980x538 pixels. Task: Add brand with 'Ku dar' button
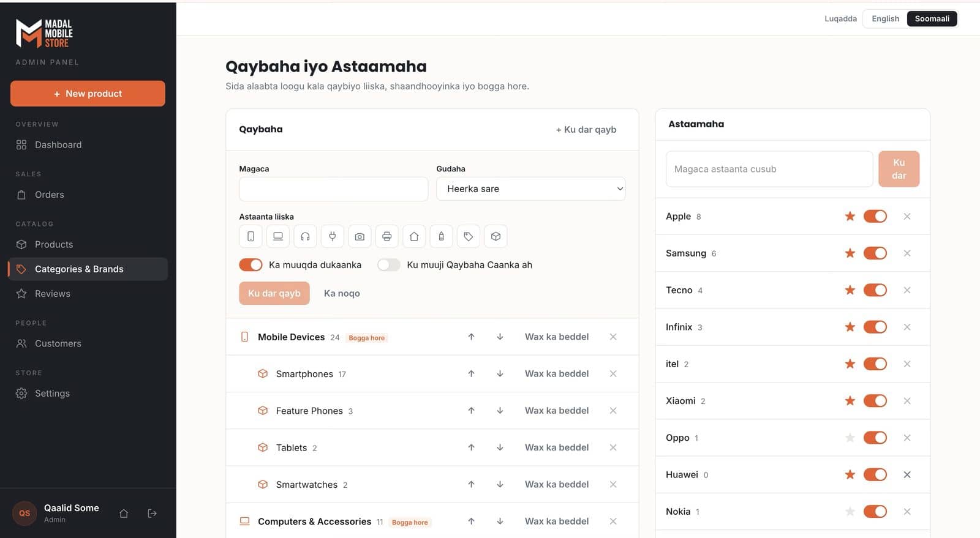tap(899, 169)
